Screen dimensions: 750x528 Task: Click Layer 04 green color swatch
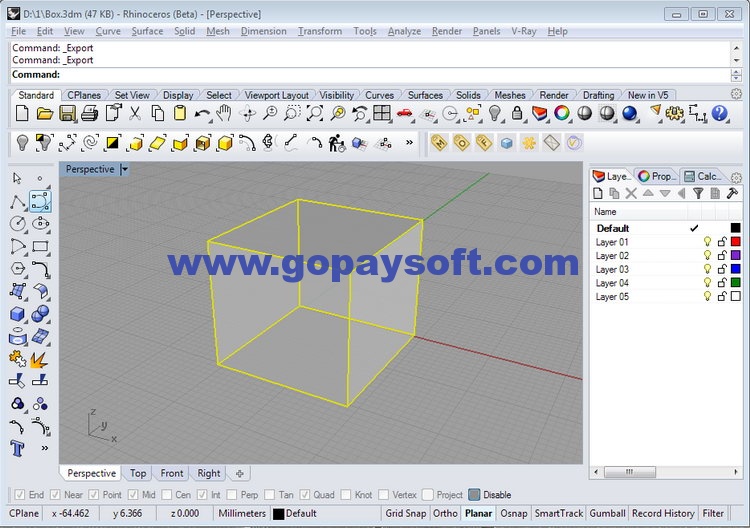(x=736, y=283)
